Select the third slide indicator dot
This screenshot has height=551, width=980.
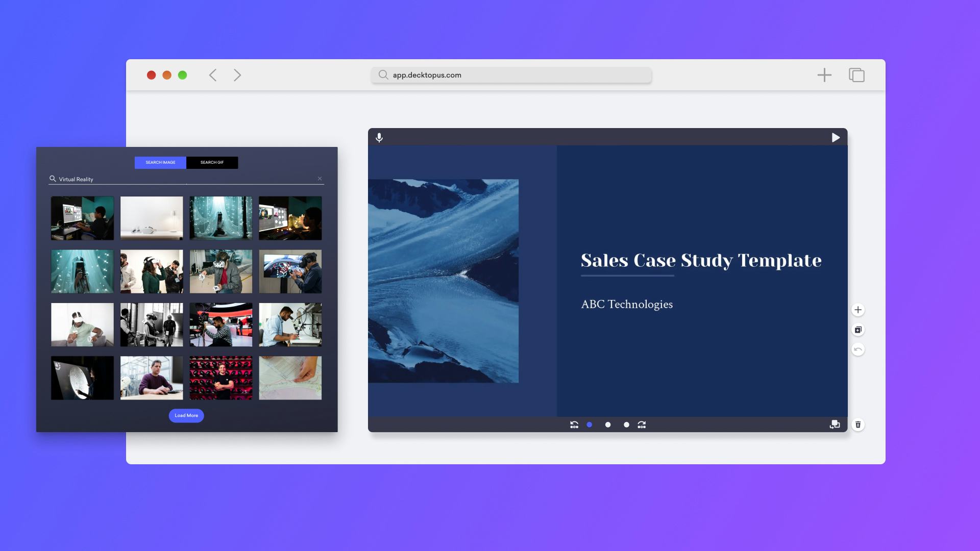coord(607,424)
